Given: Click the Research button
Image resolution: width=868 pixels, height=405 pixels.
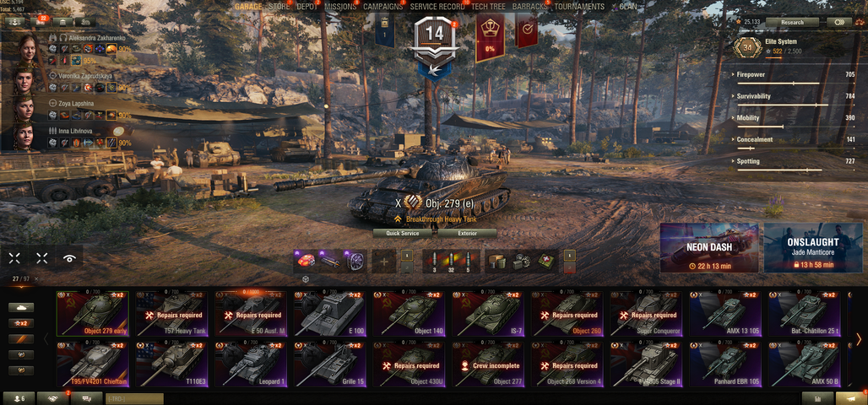Looking at the screenshot, I should coord(792,22).
